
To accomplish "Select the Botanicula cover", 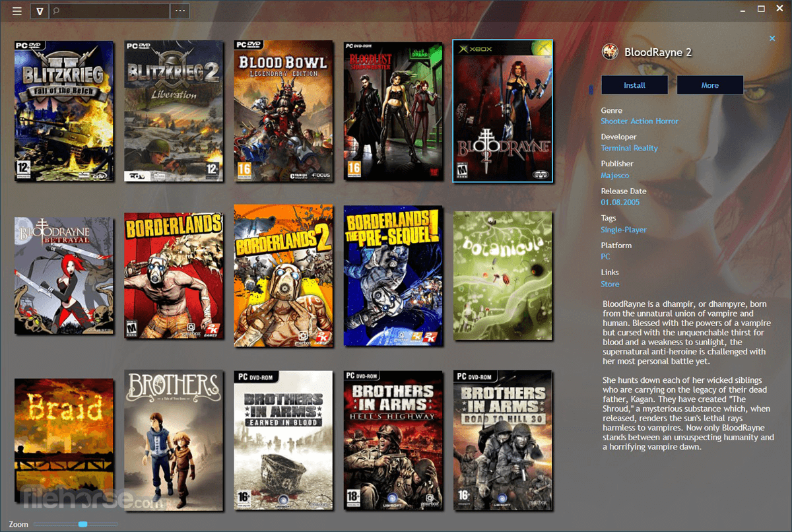I will click(x=503, y=276).
